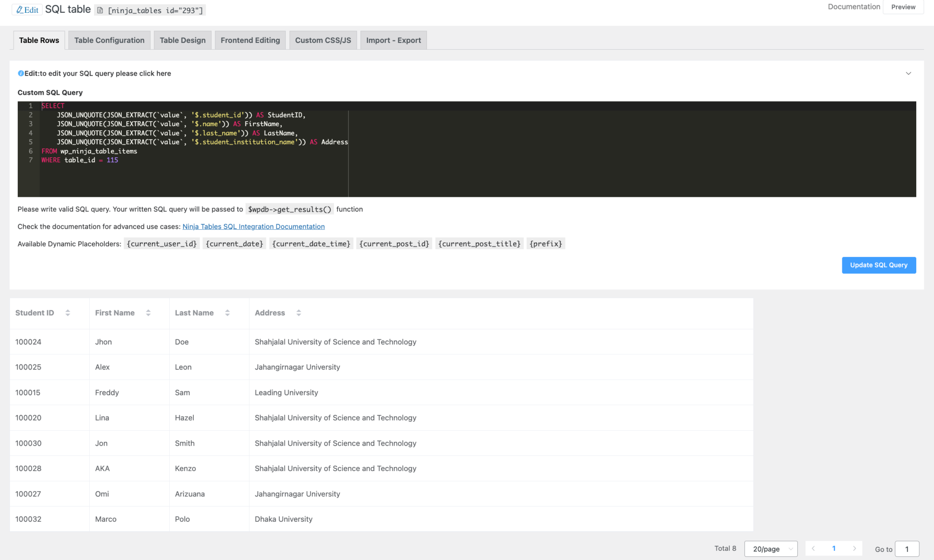Click the Go to page input field

point(907,549)
